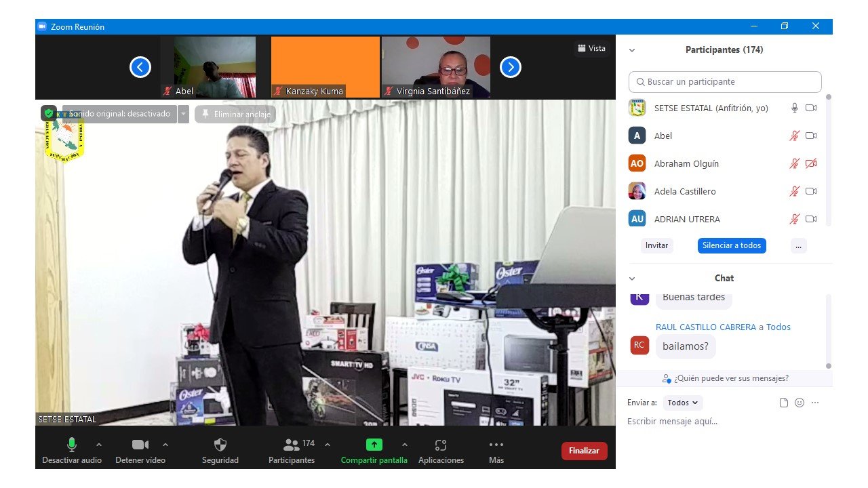Viewport: 868px width, 488px height.
Task: Collapse the Chat panel chevron
Action: [x=632, y=279]
